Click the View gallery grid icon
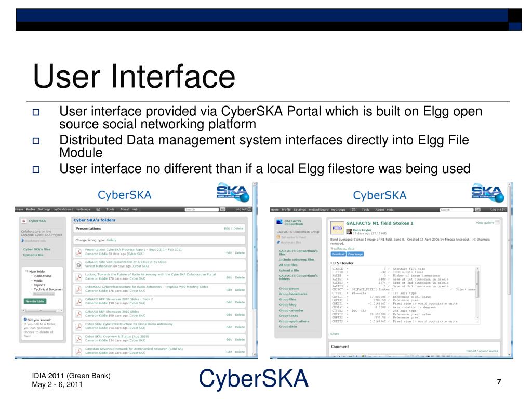 click(x=497, y=222)
